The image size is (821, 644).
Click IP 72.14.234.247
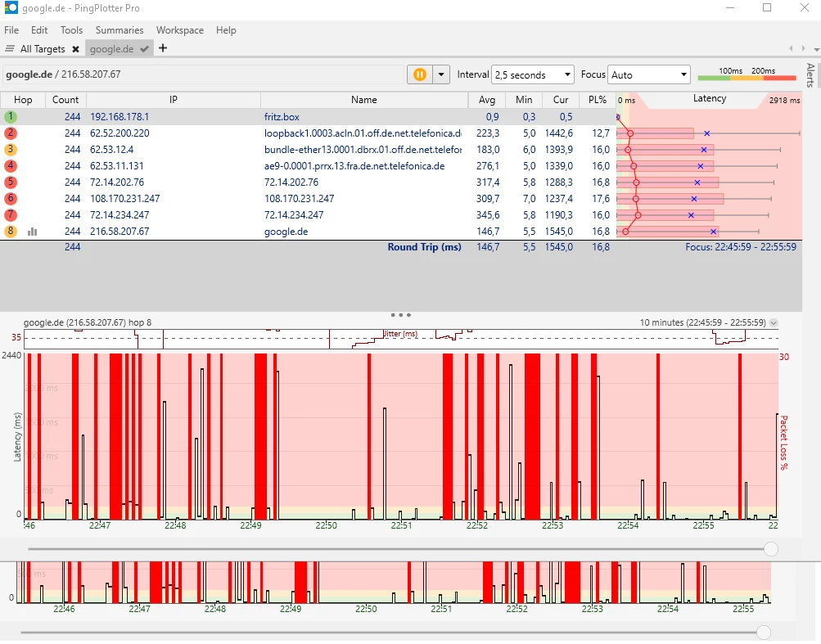120,214
